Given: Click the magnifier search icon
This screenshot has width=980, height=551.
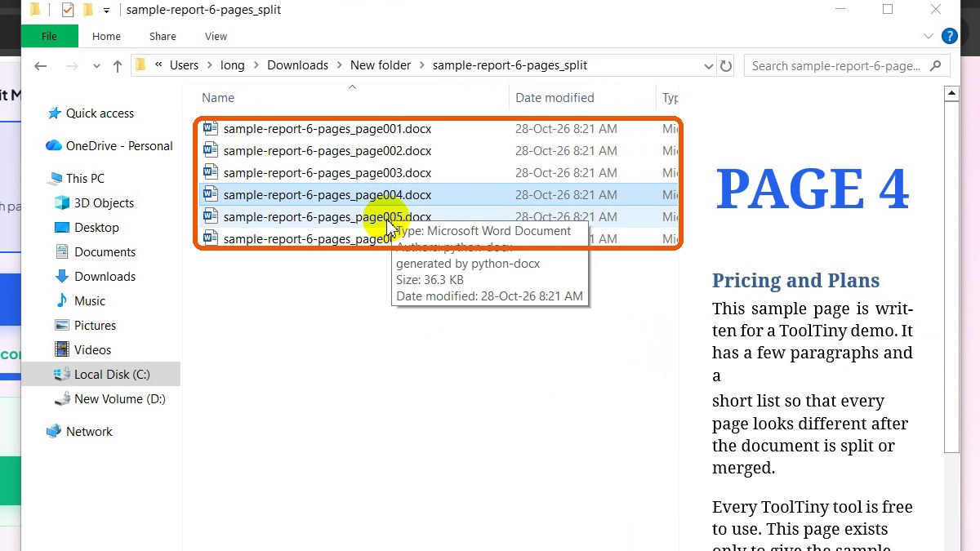Looking at the screenshot, I should click(936, 66).
